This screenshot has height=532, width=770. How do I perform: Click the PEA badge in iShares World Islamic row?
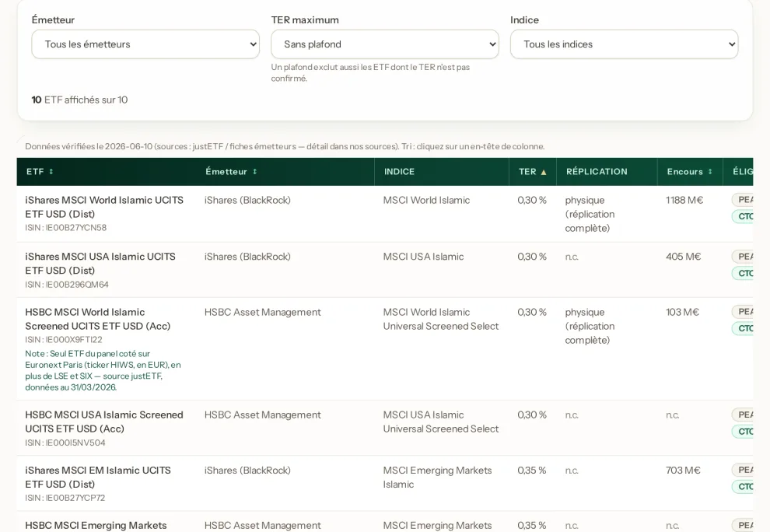(x=743, y=199)
